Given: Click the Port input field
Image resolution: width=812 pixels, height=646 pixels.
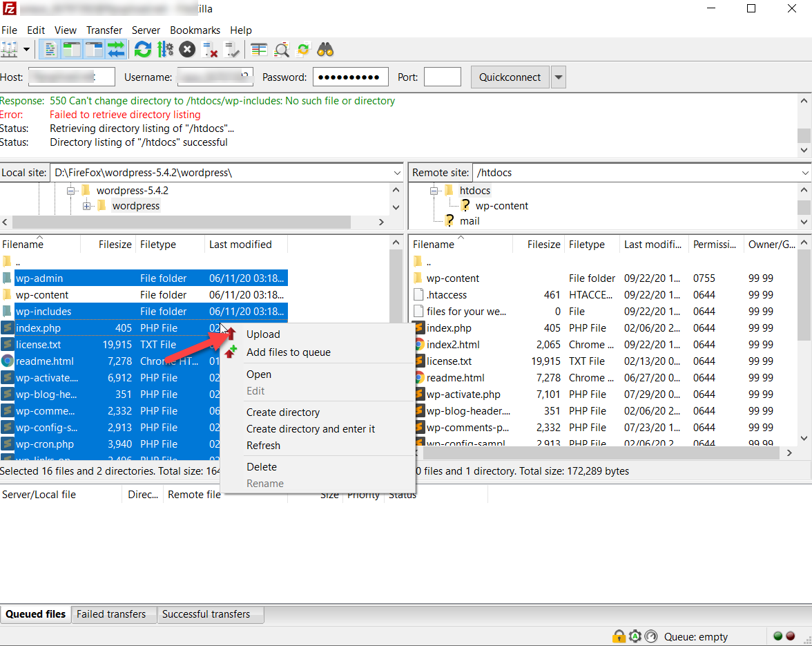Looking at the screenshot, I should [x=442, y=77].
